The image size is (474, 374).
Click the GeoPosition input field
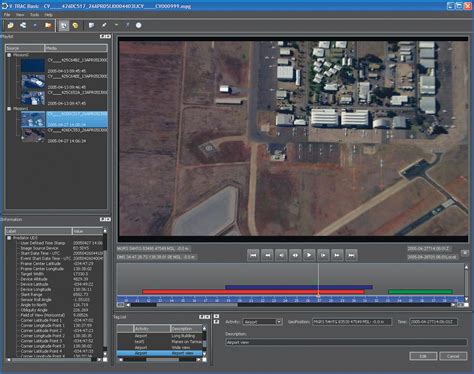point(352,322)
